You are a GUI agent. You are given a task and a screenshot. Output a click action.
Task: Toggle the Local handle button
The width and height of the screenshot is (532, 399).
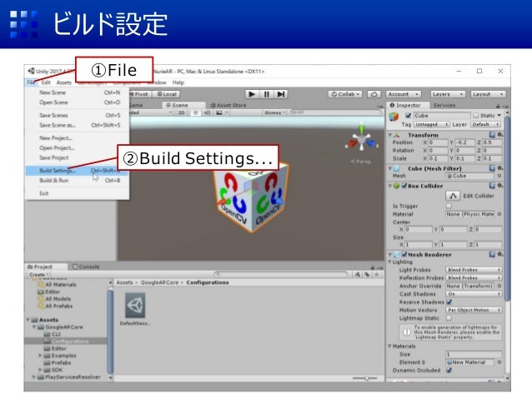[166, 94]
